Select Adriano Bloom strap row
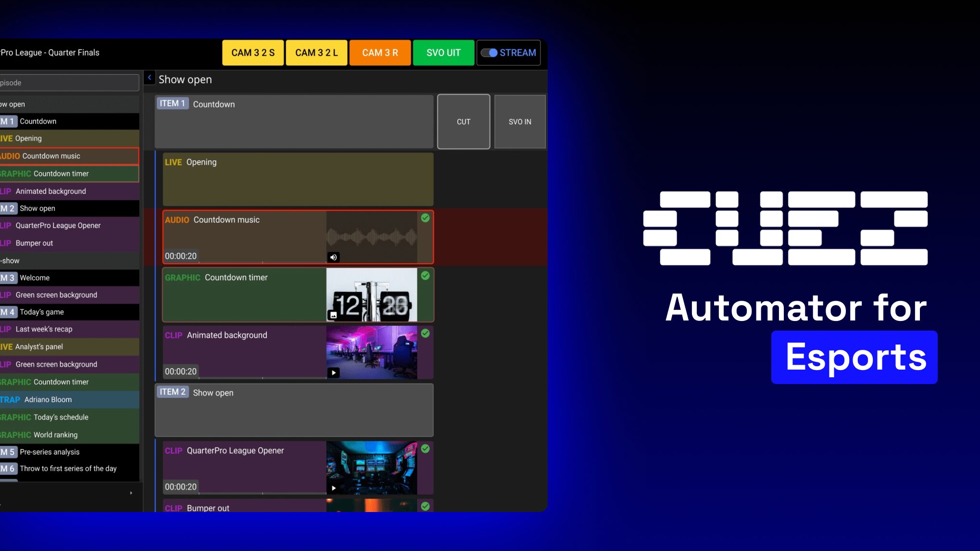980x551 pixels. coord(69,399)
